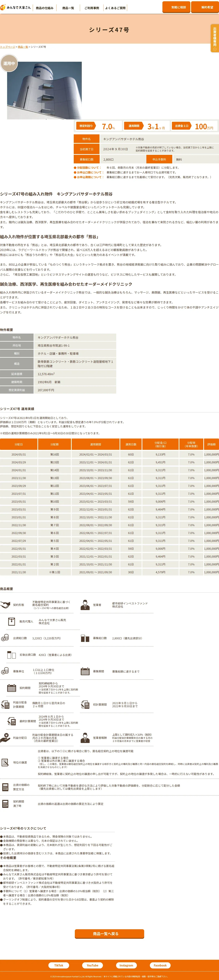Click the 想定利回り label
The image size is (219, 980).
tap(86, 126)
